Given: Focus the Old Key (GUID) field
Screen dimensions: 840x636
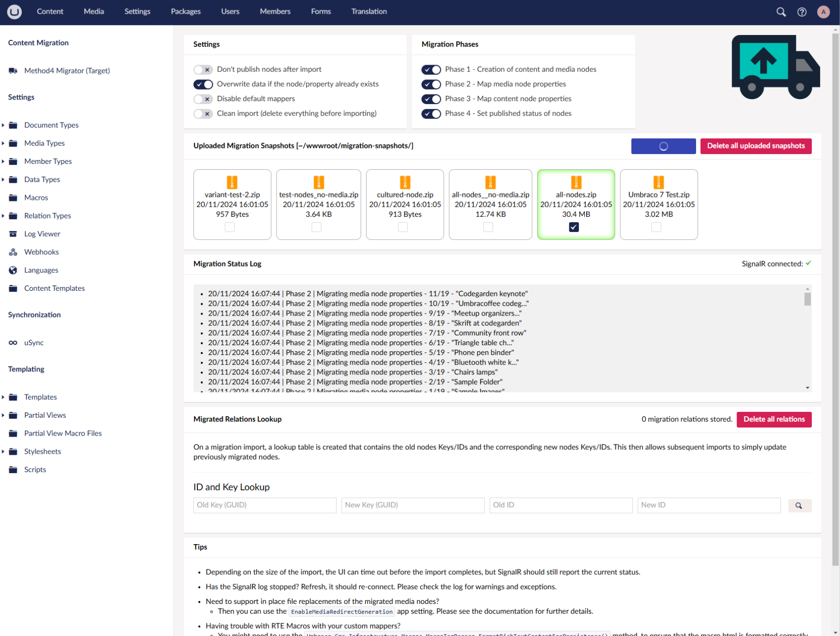Looking at the screenshot, I should click(265, 505).
